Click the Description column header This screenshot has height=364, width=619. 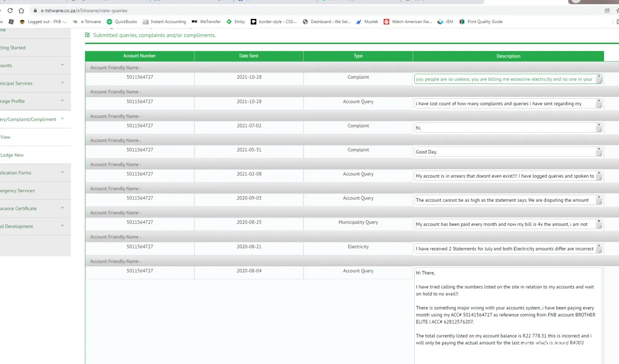click(508, 56)
